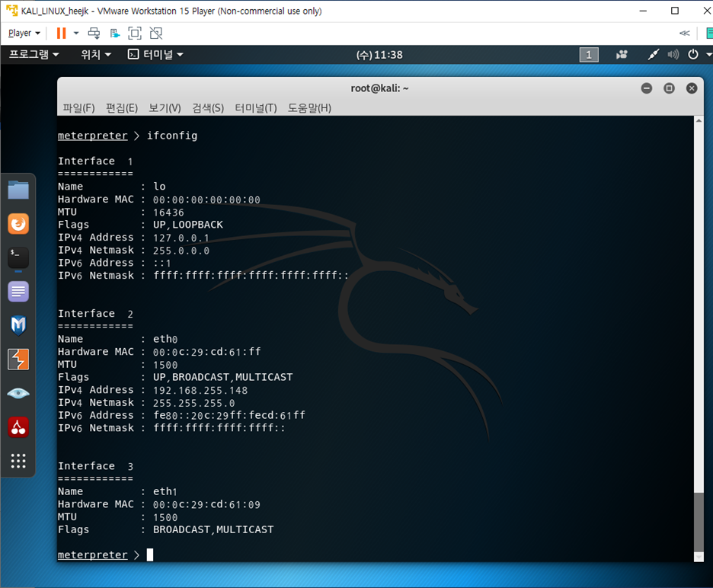Open 보기(V) menu in terminal
Viewport: 713px width, 588px height.
click(165, 108)
